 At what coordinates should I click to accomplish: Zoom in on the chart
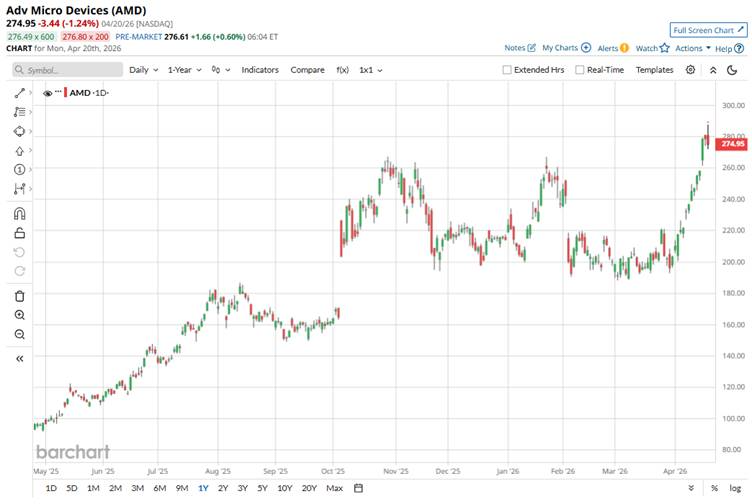point(19,314)
